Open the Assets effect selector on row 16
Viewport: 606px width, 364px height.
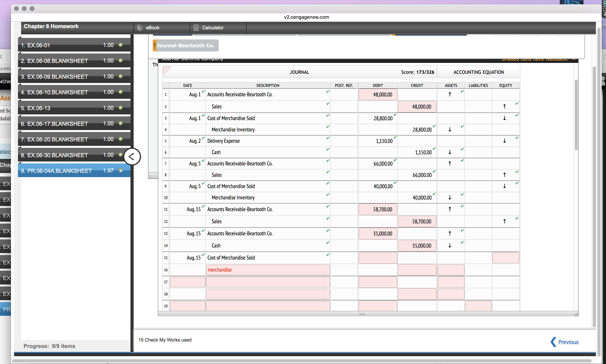point(451,270)
